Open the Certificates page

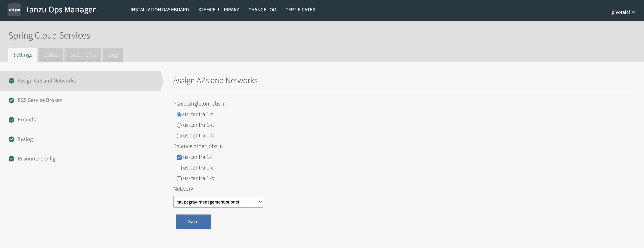point(300,10)
